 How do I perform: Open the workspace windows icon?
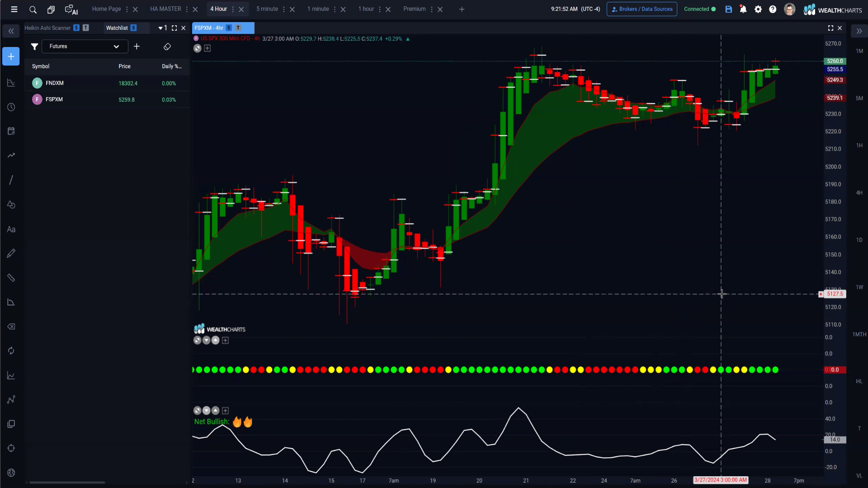pyautogui.click(x=51, y=9)
